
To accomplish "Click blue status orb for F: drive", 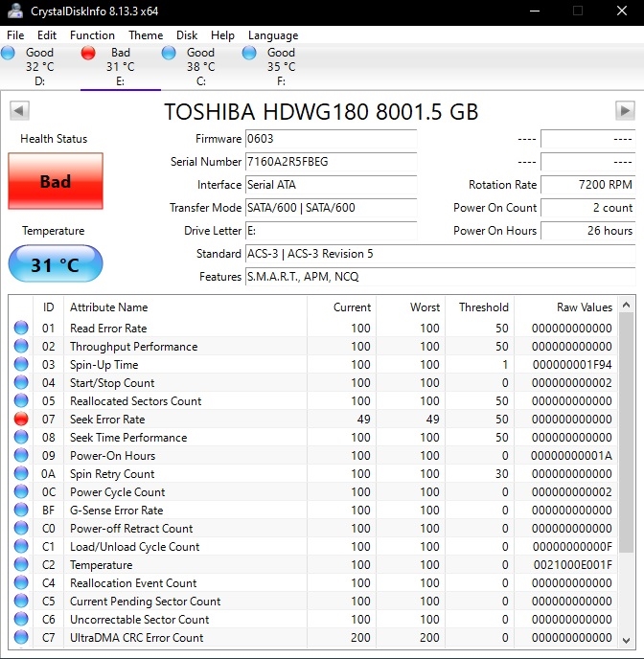I will [x=249, y=53].
